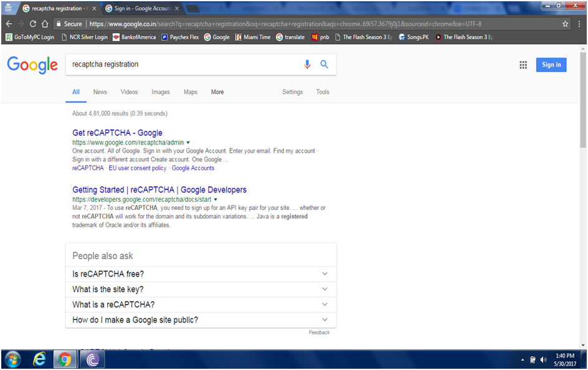Open "Get reCAPTCHA - Google" result link
588x370 pixels.
pos(117,133)
